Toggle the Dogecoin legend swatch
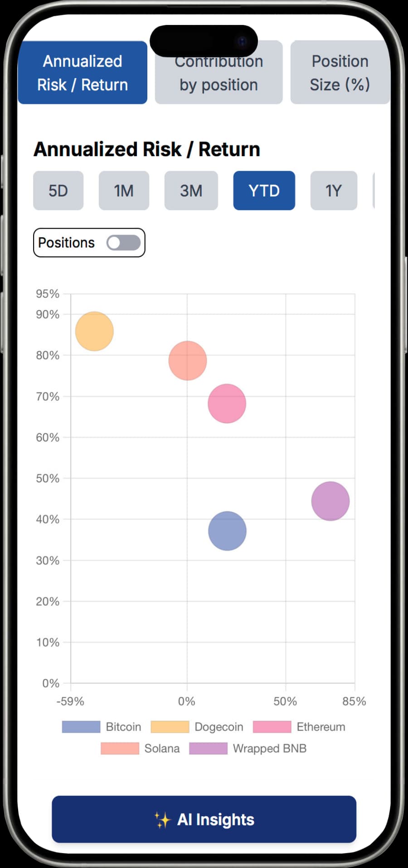Image resolution: width=408 pixels, height=868 pixels. coord(170,727)
